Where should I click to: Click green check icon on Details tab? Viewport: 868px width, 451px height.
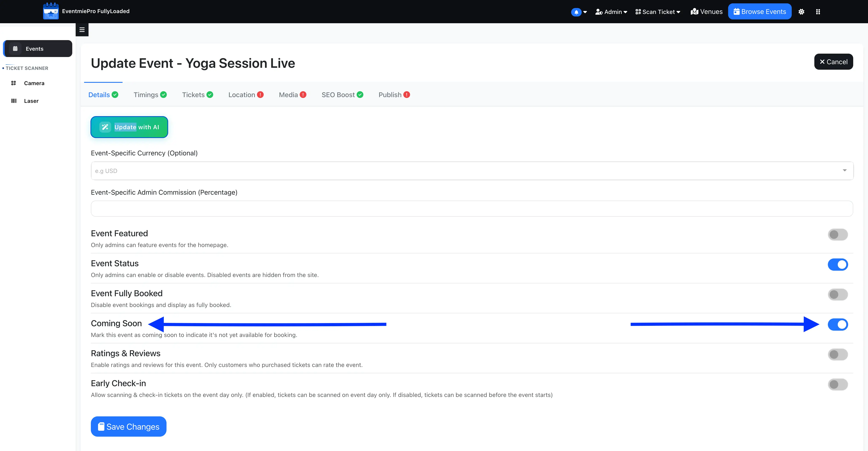(115, 95)
